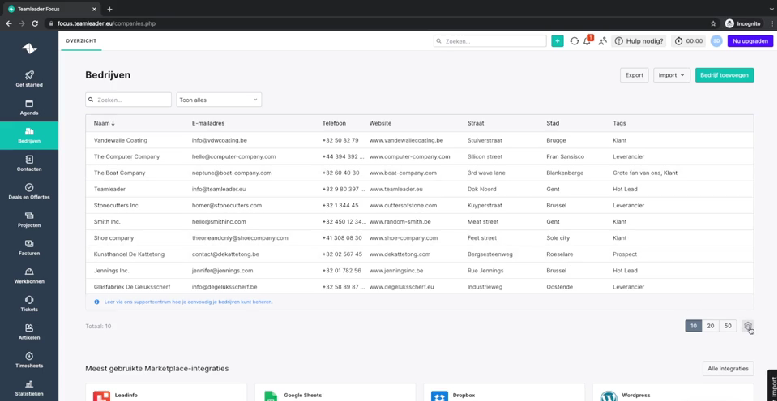Viewport: 777px width, 401px height.
Task: Open Werkbonnen sidebar item
Action: (29, 276)
